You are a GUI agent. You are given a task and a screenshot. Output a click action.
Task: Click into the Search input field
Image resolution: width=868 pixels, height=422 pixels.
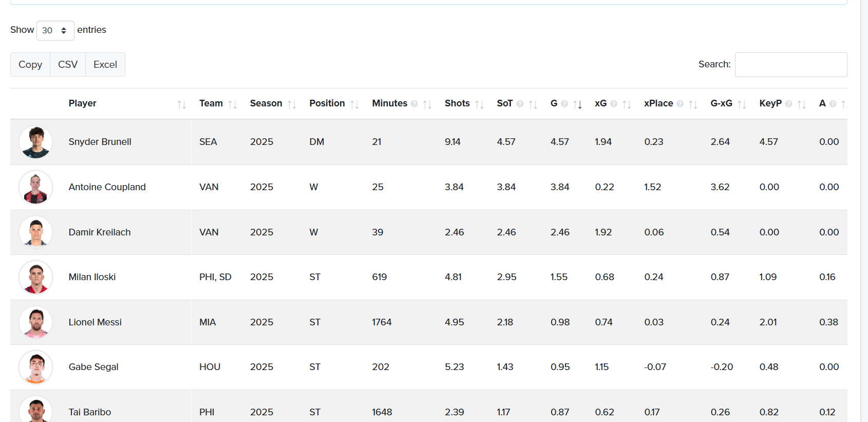tap(790, 65)
